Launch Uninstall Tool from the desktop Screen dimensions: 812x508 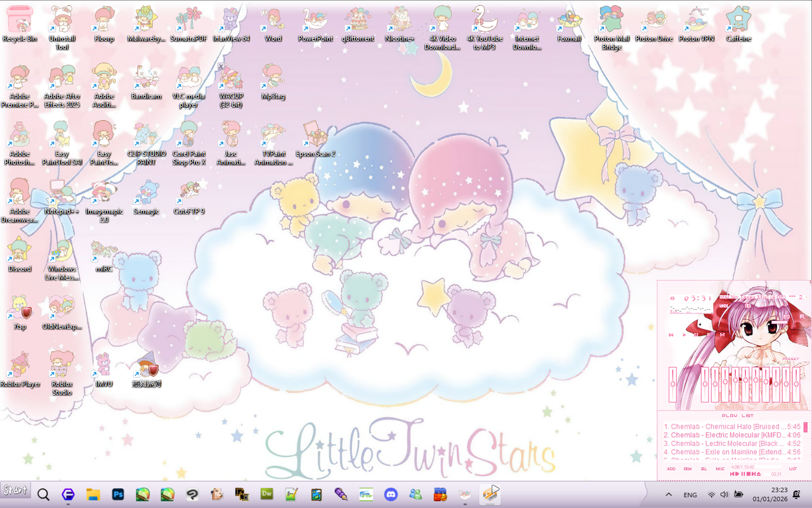(x=62, y=29)
